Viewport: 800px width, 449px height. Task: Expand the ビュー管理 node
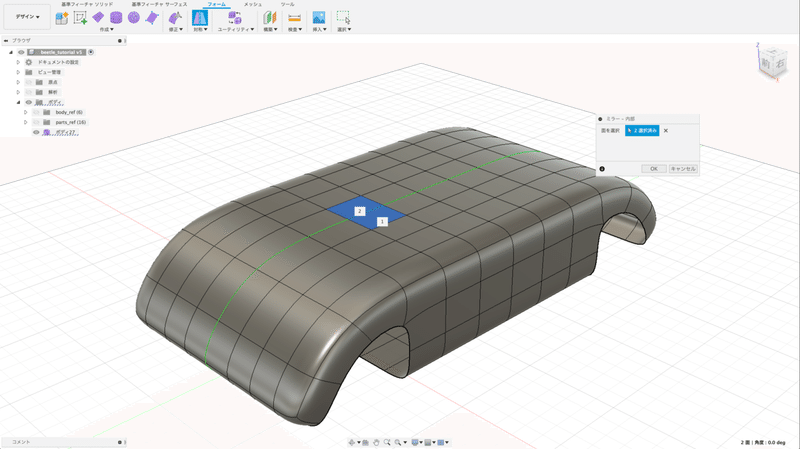pyautogui.click(x=18, y=72)
